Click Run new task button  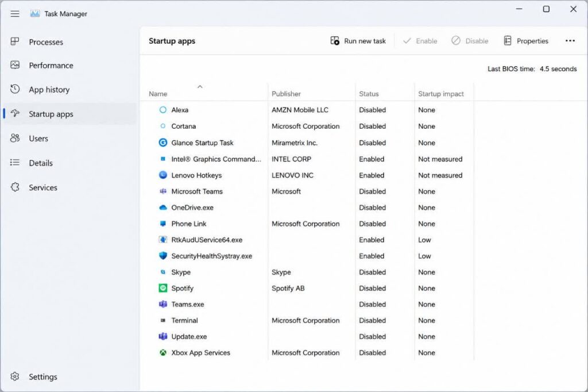coord(358,41)
